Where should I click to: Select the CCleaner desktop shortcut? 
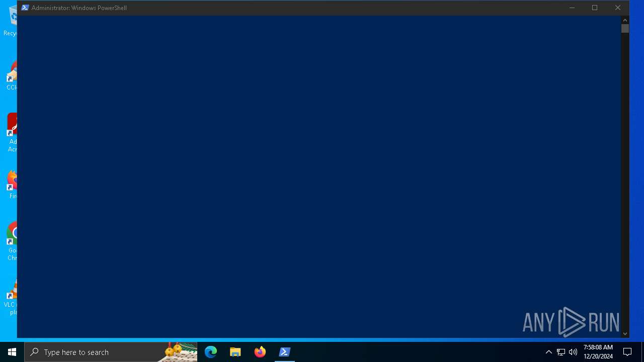click(11, 76)
